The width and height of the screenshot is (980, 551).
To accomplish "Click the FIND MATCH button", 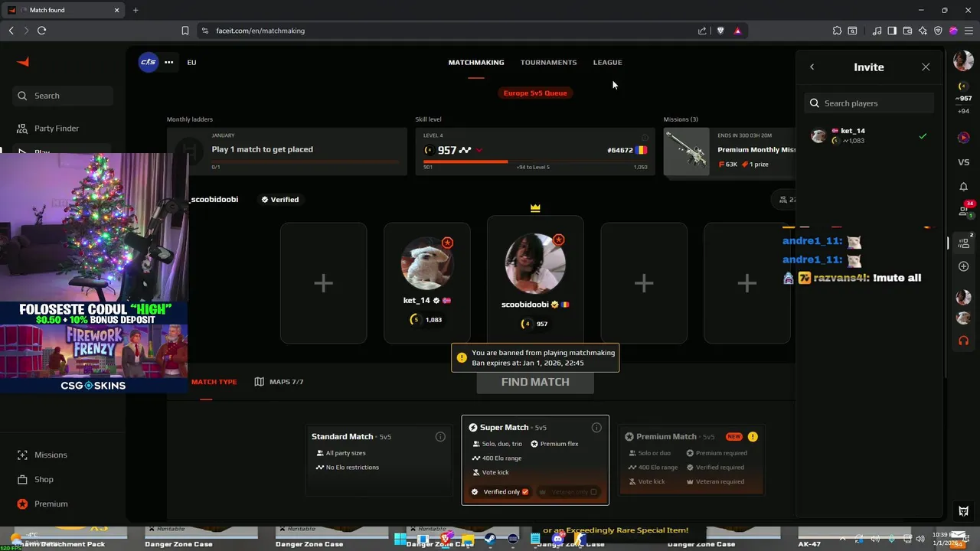I will tap(535, 382).
